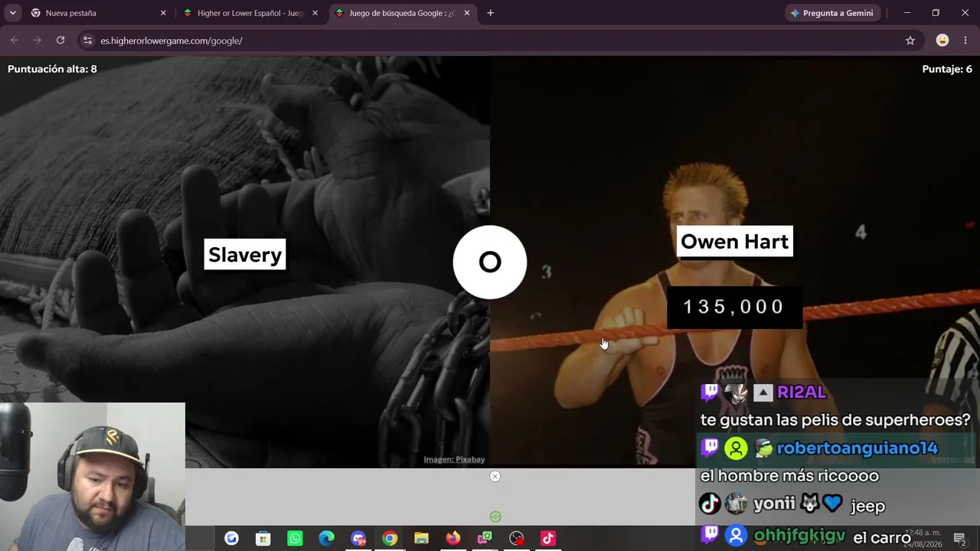Click the 135,000 search count

734,307
